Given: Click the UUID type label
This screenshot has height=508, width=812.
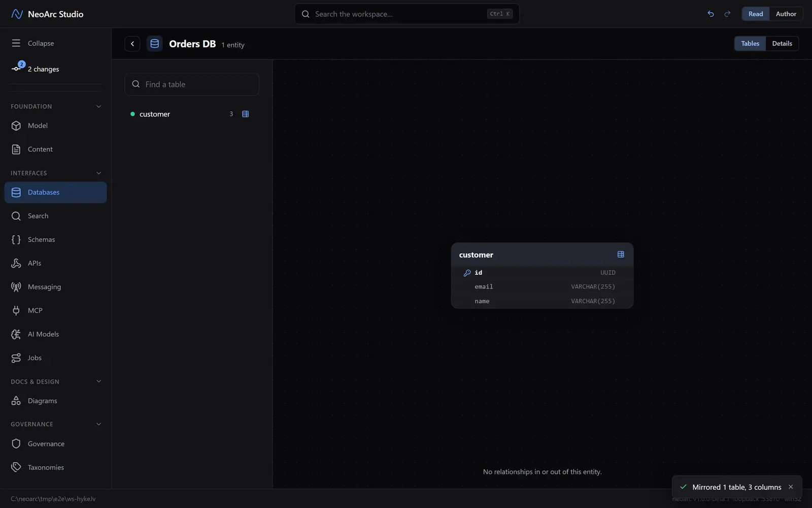Looking at the screenshot, I should pos(608,273).
